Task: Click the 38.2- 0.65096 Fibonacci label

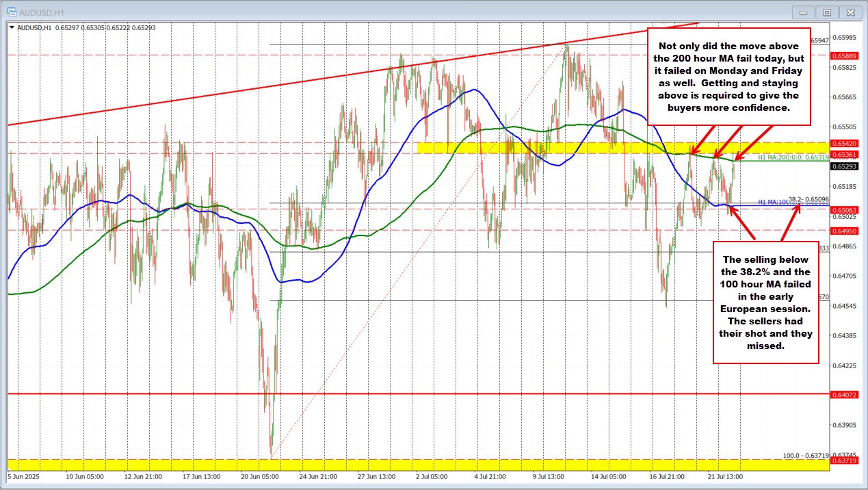Action: (x=808, y=199)
